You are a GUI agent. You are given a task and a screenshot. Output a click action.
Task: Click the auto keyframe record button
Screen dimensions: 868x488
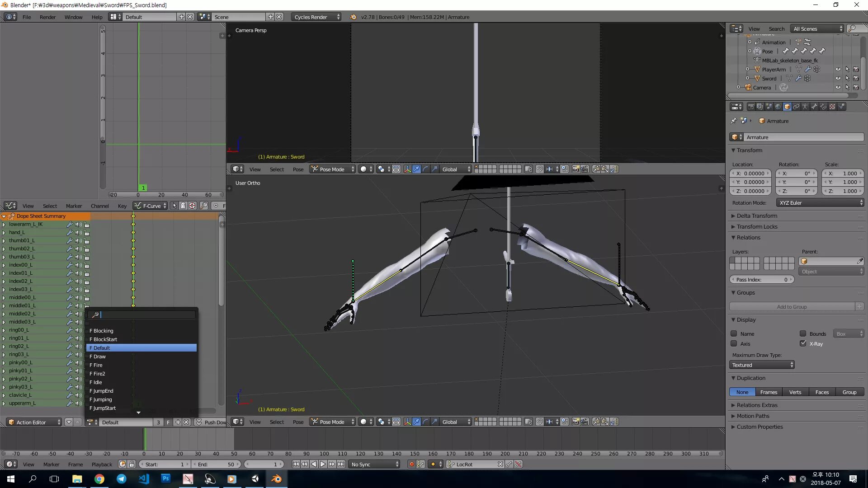pos(411,464)
